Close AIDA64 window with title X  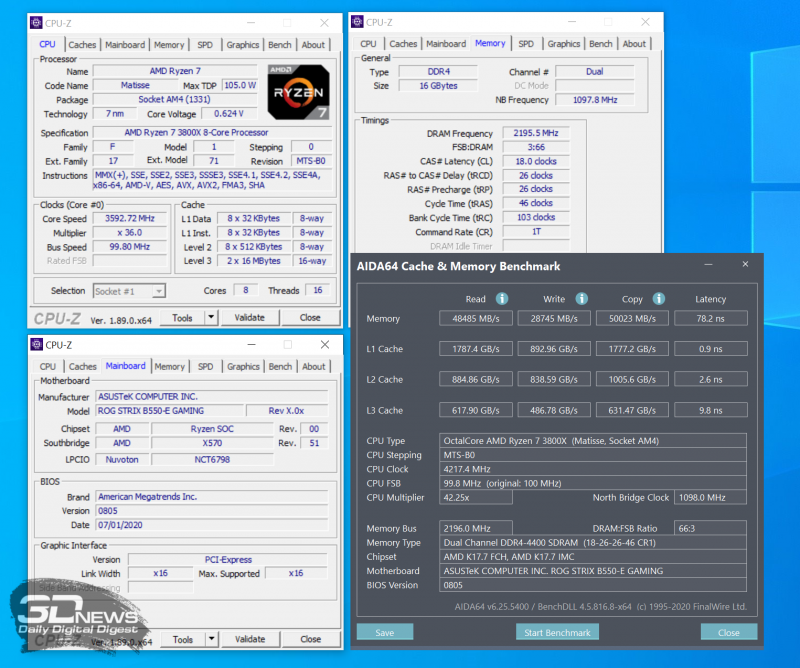(745, 264)
